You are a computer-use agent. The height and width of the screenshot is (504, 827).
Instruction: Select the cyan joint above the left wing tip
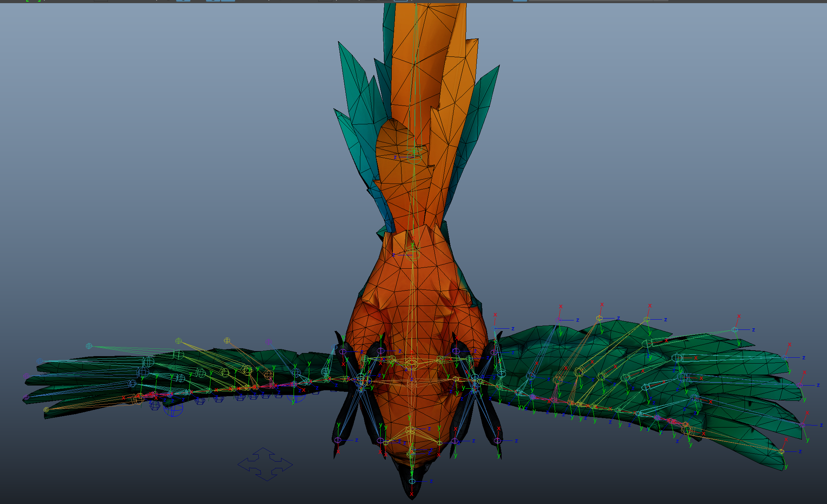point(89,346)
